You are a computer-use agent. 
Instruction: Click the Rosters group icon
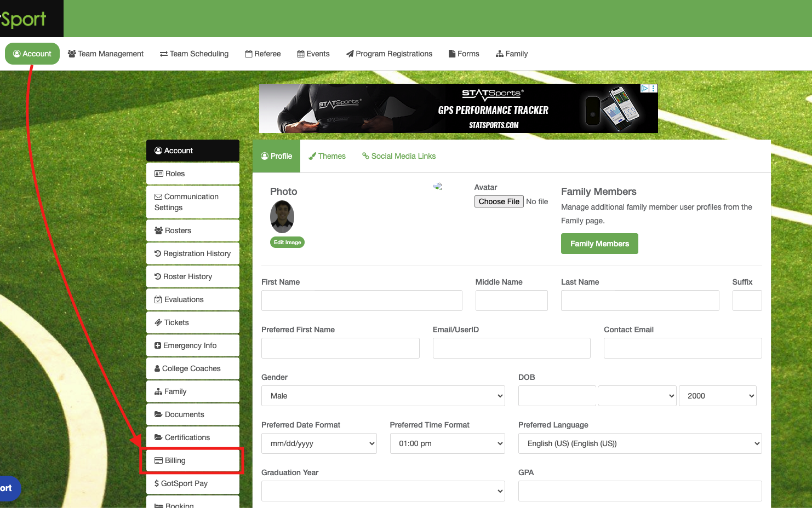point(159,230)
